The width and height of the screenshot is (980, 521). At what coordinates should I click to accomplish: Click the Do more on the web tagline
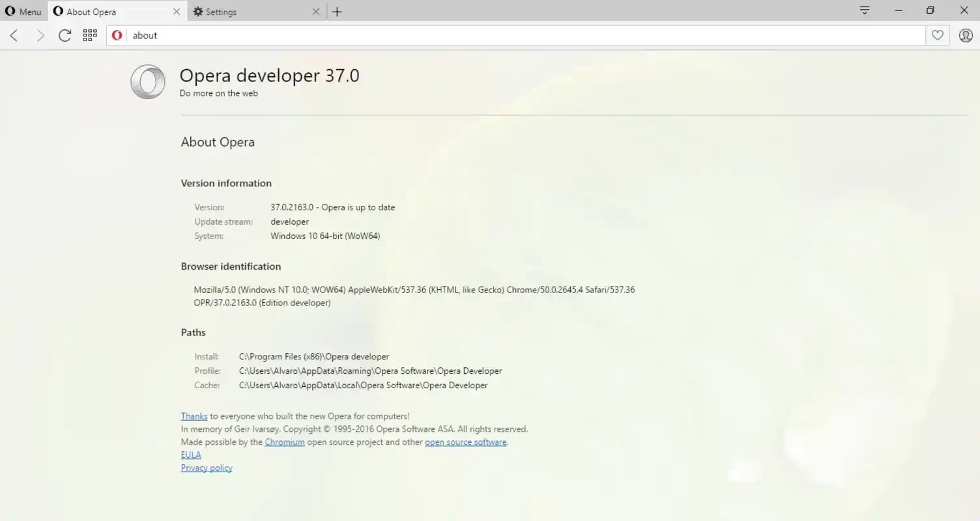point(219,93)
